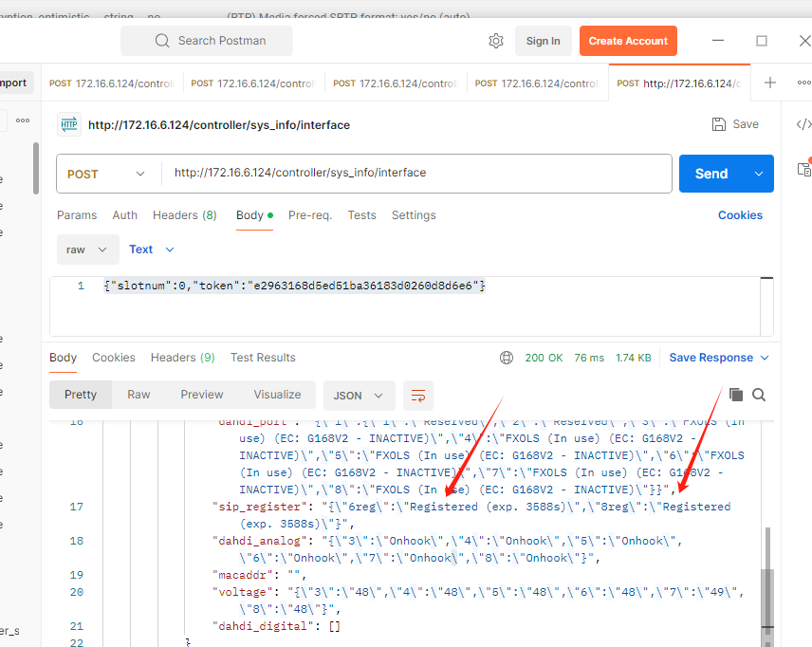Select Pretty response view

[x=81, y=395]
